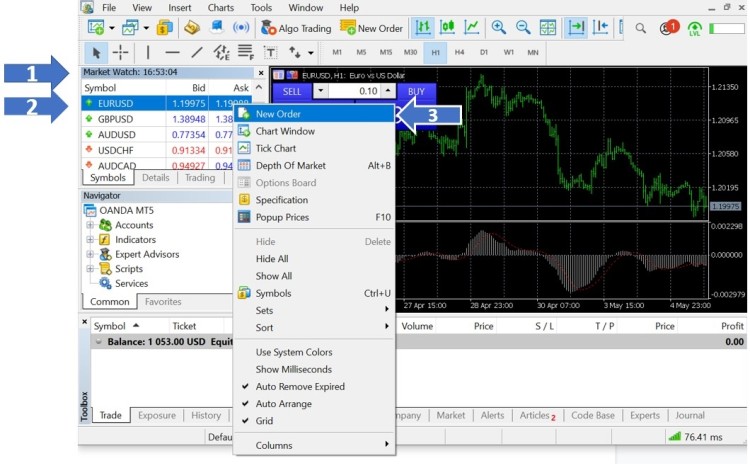Click the search magnifier icon in toolbar
Screen dimensions: 750x468
click(x=641, y=28)
